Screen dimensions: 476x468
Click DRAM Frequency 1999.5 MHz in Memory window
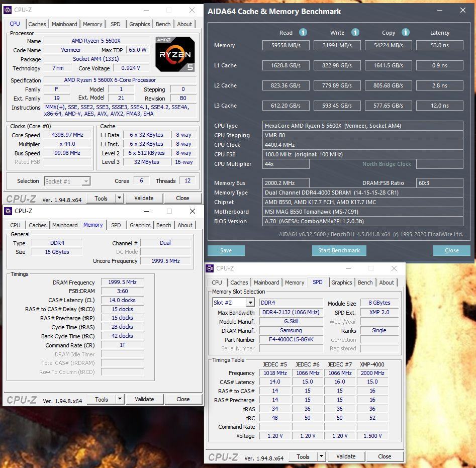(x=122, y=282)
